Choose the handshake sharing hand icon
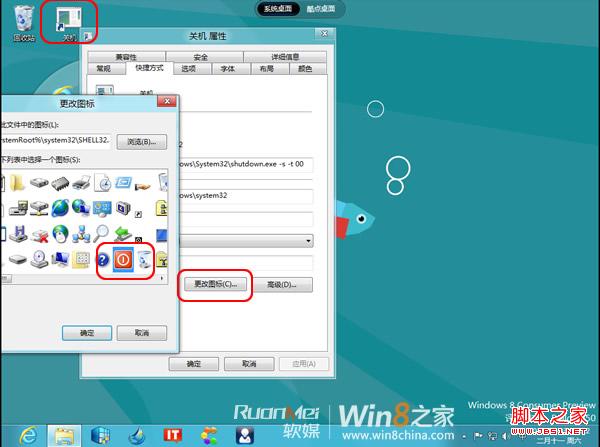The image size is (600, 447). click(x=143, y=186)
